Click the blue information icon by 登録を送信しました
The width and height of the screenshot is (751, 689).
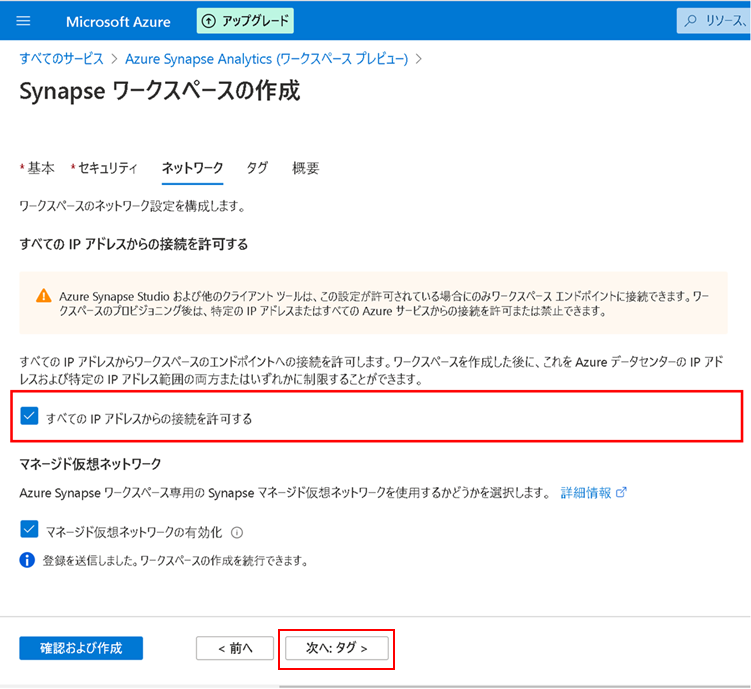[27, 560]
